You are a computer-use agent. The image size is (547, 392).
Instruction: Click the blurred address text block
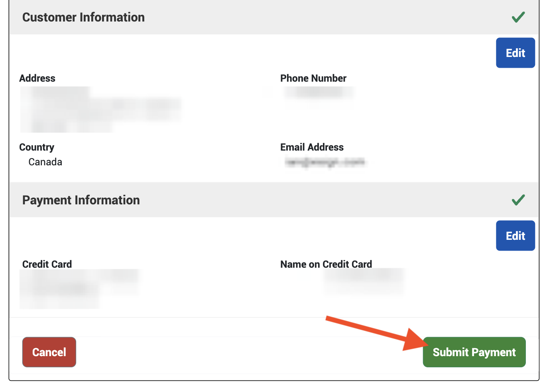(x=100, y=110)
